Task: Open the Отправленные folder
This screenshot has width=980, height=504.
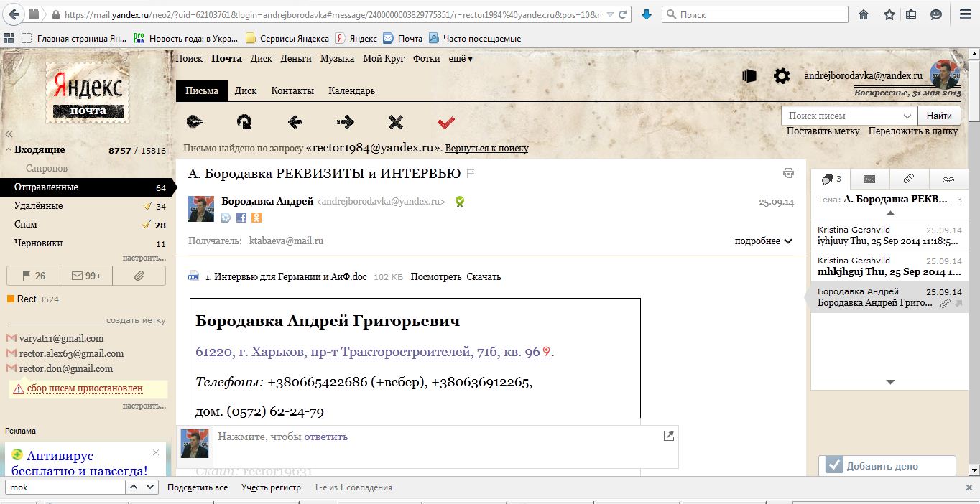Action: pyautogui.click(x=46, y=187)
